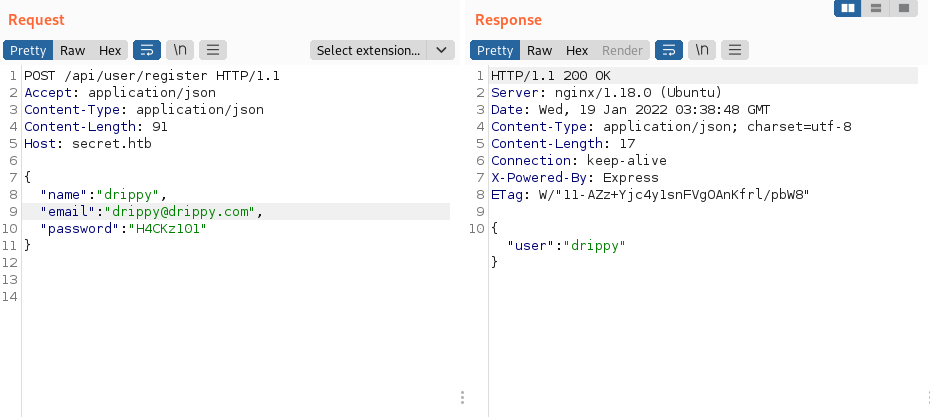Switch to side-by-side split layout
This screenshot has width=930, height=417.
pos(849,8)
